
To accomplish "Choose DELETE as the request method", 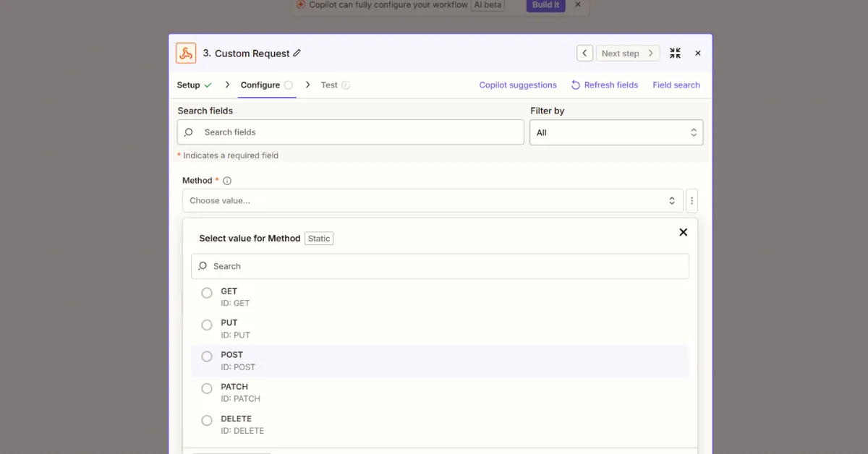I will pos(206,420).
